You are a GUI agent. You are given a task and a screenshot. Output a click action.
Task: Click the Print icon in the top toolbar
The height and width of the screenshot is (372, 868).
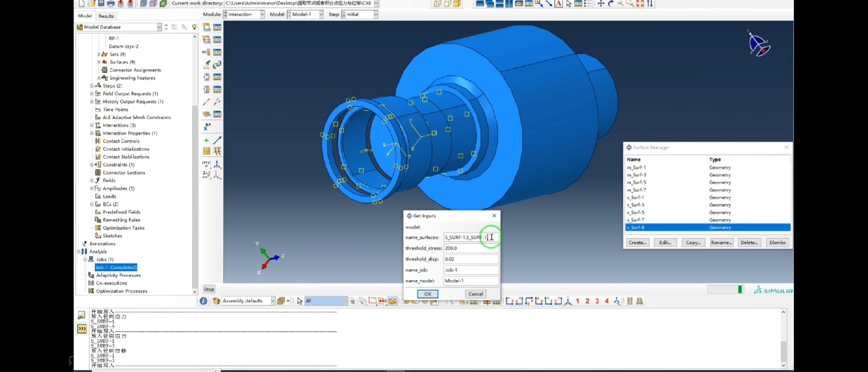111,4
